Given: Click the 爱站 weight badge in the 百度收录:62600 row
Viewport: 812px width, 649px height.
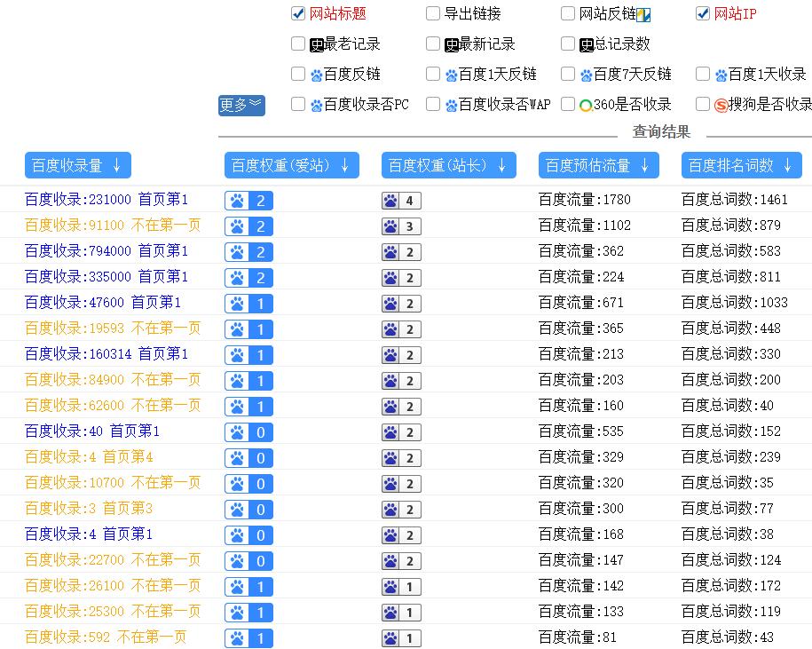Looking at the screenshot, I should click(248, 407).
